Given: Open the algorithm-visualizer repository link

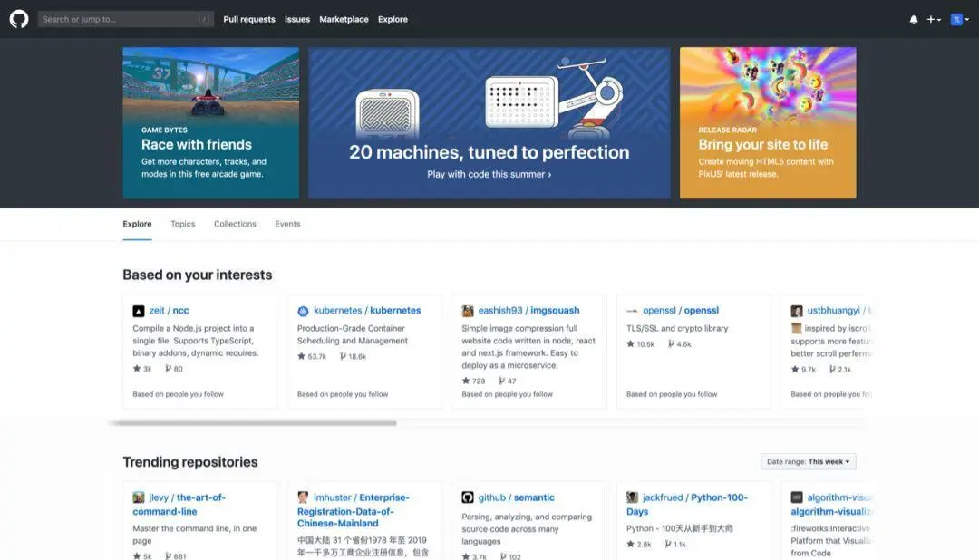Looking at the screenshot, I should [x=832, y=505].
